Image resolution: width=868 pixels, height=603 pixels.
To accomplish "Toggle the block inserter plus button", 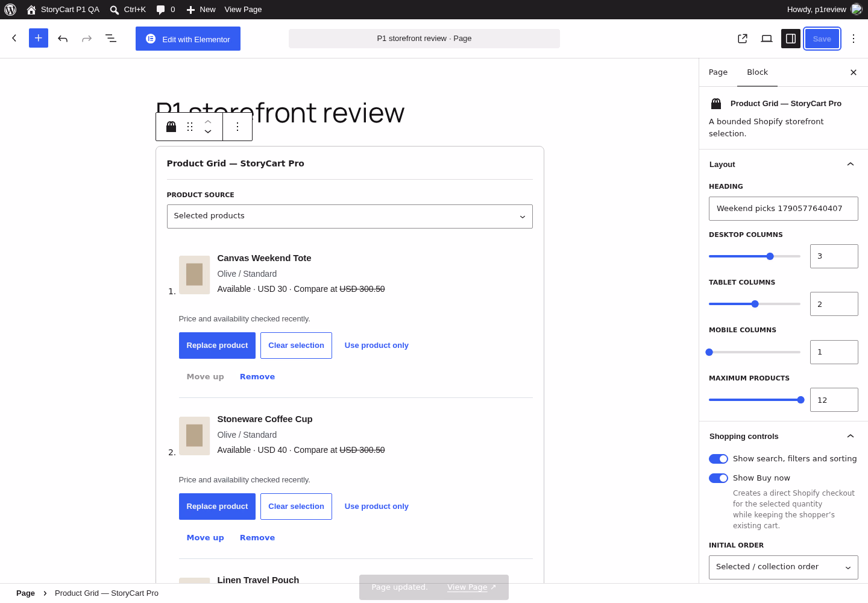I will point(39,39).
